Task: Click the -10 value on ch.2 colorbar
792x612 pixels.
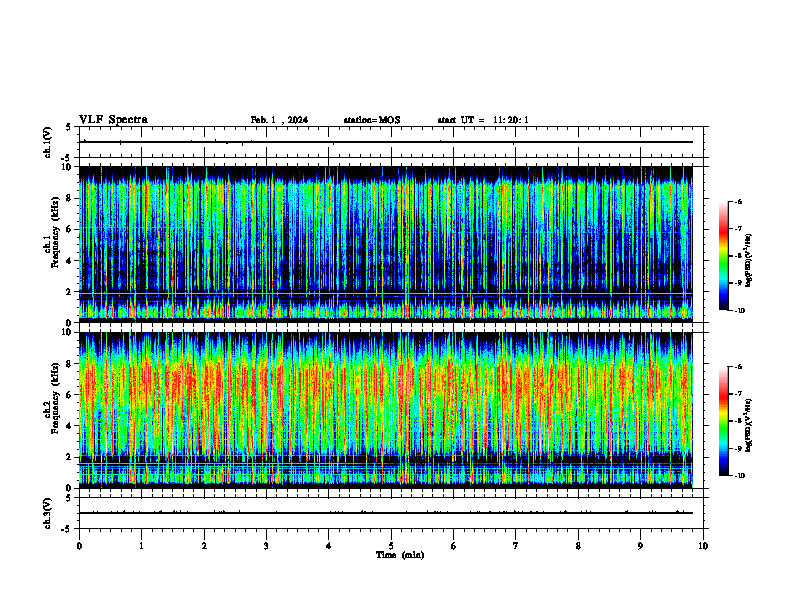Action: [x=740, y=476]
